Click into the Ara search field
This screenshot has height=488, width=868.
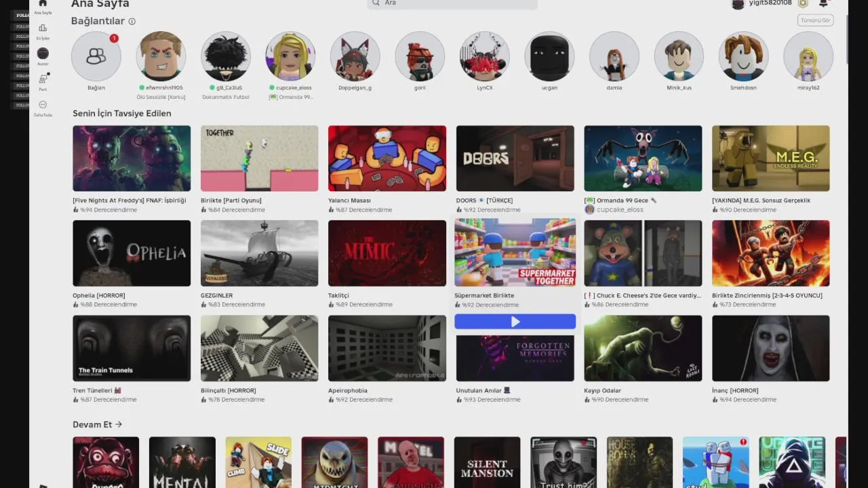point(452,3)
